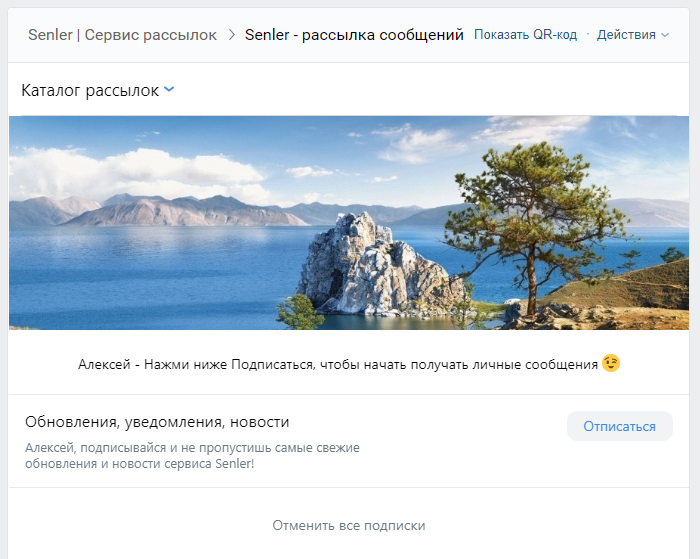Click the small arrow next to Действия
This screenshot has height=559, width=700.
pos(665,35)
